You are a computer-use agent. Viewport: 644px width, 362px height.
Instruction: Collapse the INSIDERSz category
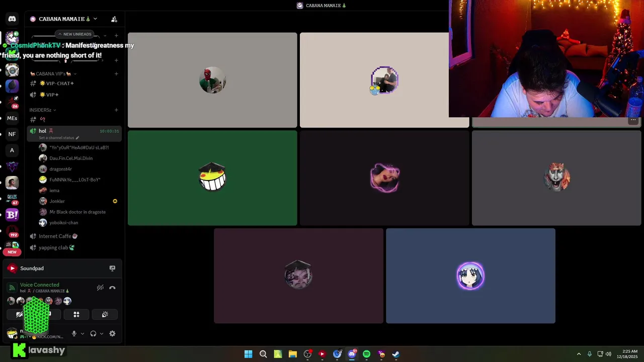[42, 110]
